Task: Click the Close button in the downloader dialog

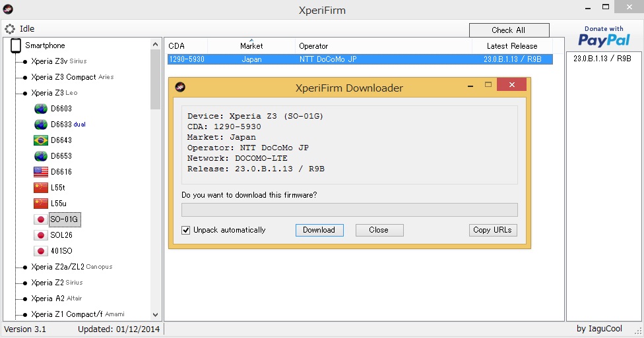Action: point(379,230)
